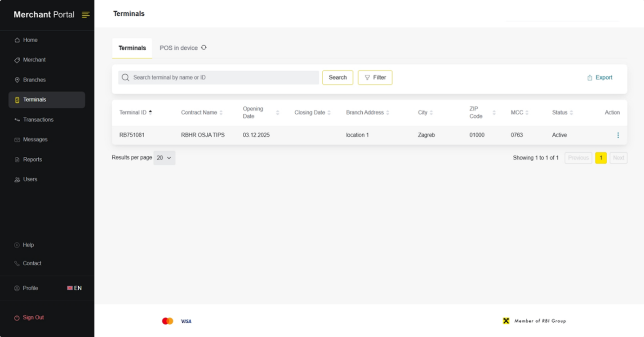644x337 pixels.
Task: Click the Sign Out power icon
Action: pyautogui.click(x=17, y=318)
